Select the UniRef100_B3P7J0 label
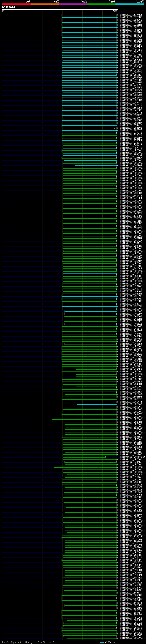146x644 pixels. pyautogui.click(x=131, y=244)
